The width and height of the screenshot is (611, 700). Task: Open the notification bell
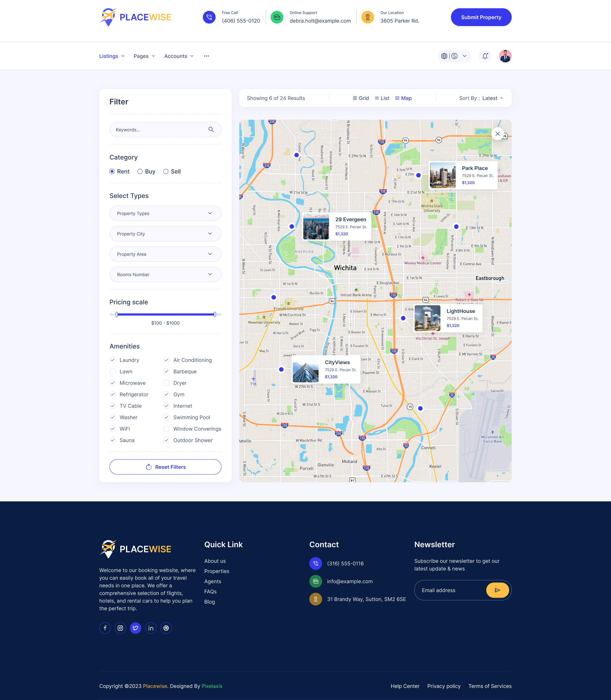pos(484,56)
